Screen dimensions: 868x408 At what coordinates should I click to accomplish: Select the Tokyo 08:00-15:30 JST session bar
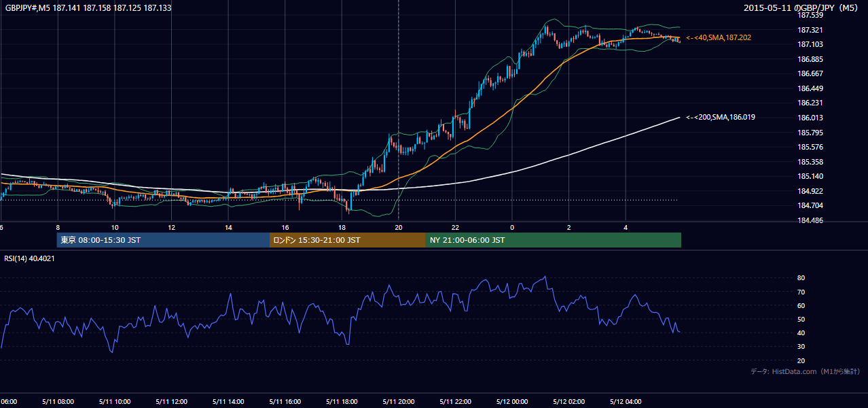tap(164, 240)
